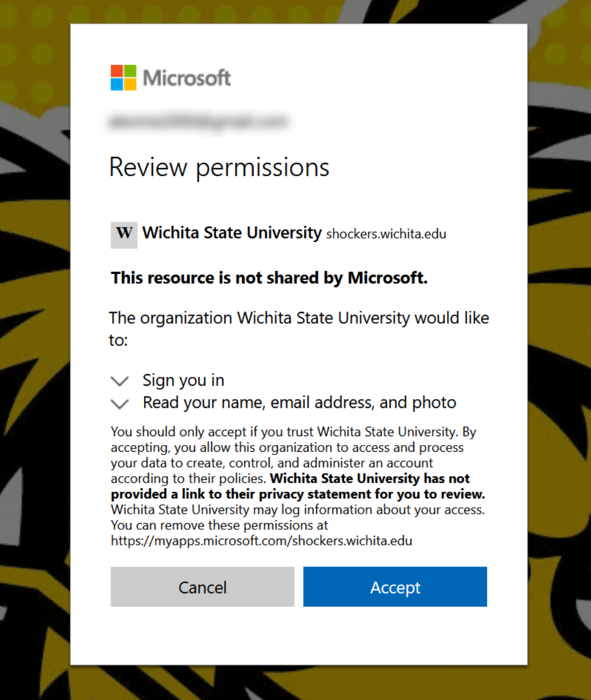Expand the 'Sign you in' permission details
Viewport: 591px width, 700px height.
click(119, 381)
